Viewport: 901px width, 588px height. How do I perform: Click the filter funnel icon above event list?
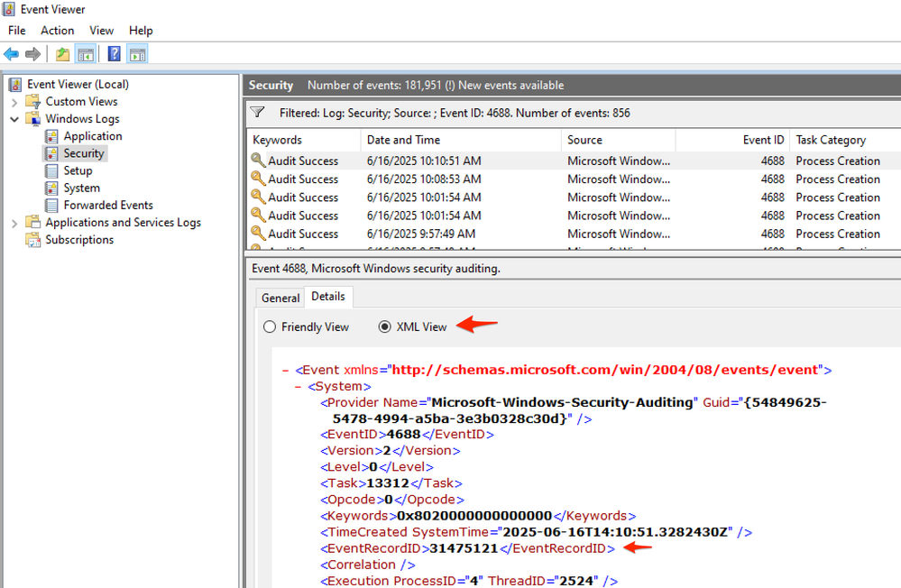[258, 113]
